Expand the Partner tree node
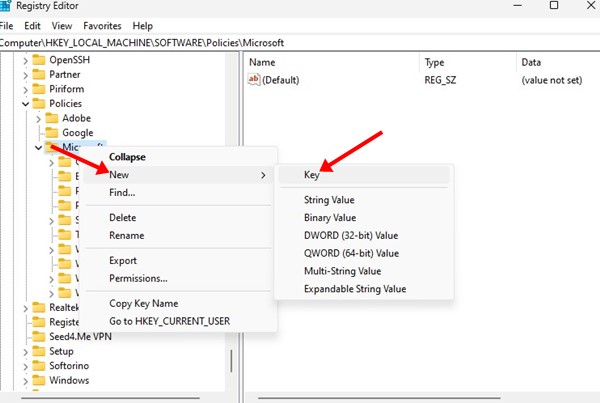Screen dimensions: 600x403 click(25, 75)
